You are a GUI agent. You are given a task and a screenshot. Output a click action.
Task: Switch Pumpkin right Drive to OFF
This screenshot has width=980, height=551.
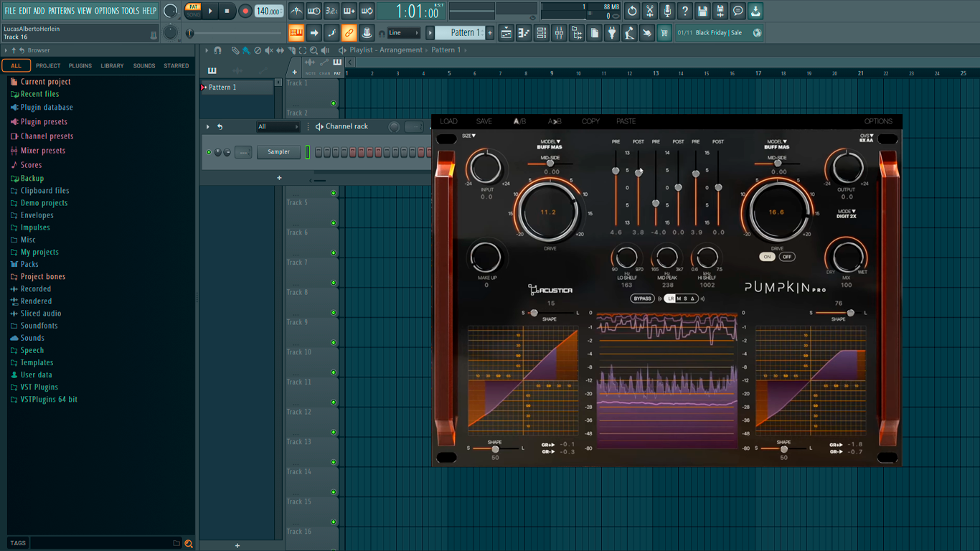786,257
